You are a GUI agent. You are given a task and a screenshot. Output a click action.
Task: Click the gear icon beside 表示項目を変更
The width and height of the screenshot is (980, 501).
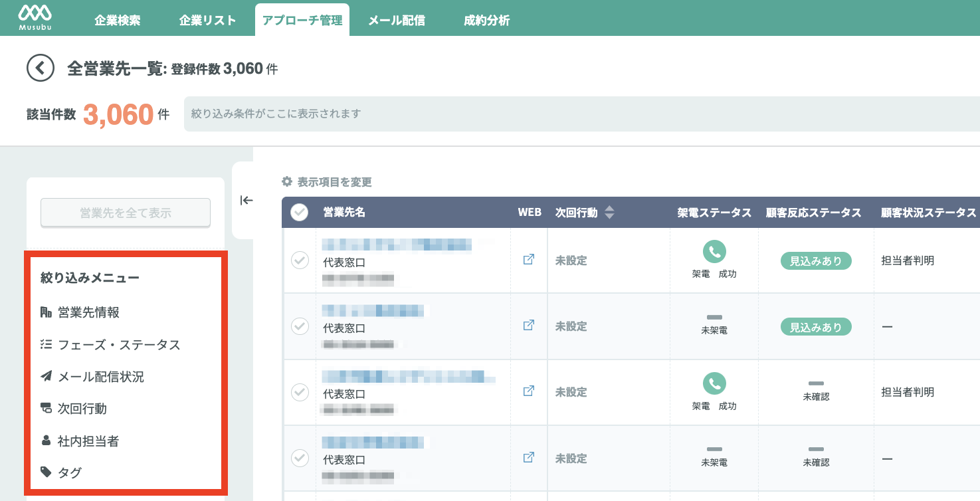point(287,181)
